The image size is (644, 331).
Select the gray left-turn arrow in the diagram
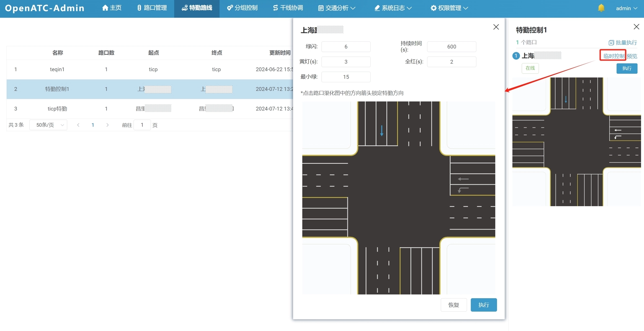tap(463, 190)
